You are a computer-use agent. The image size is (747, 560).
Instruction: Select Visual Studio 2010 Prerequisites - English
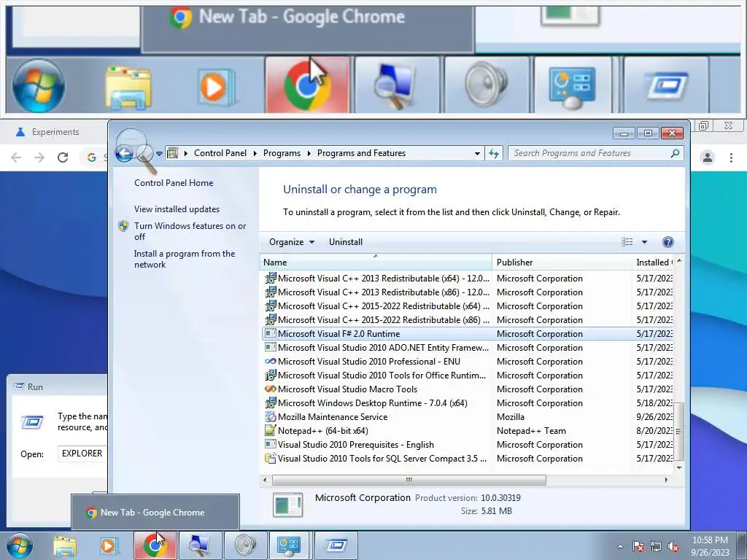[467, 444]
